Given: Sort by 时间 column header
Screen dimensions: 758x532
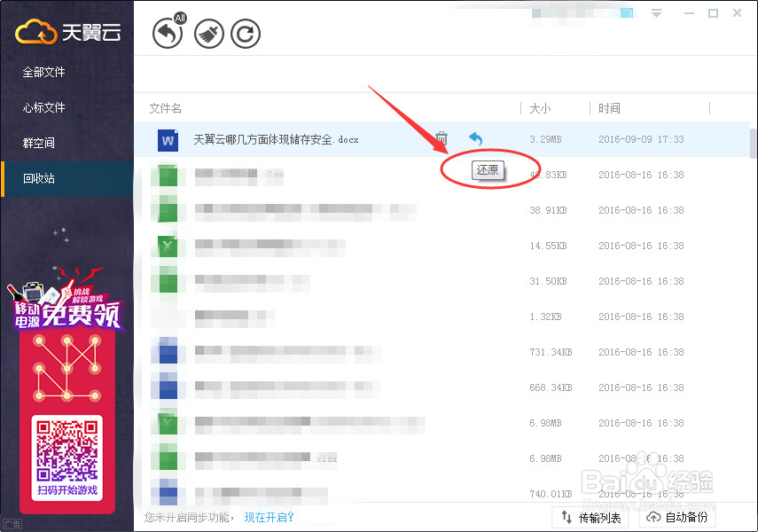Looking at the screenshot, I should point(609,108).
